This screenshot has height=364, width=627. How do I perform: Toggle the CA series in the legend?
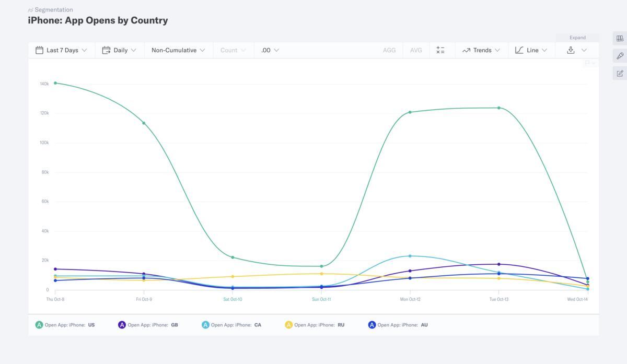[231, 325]
